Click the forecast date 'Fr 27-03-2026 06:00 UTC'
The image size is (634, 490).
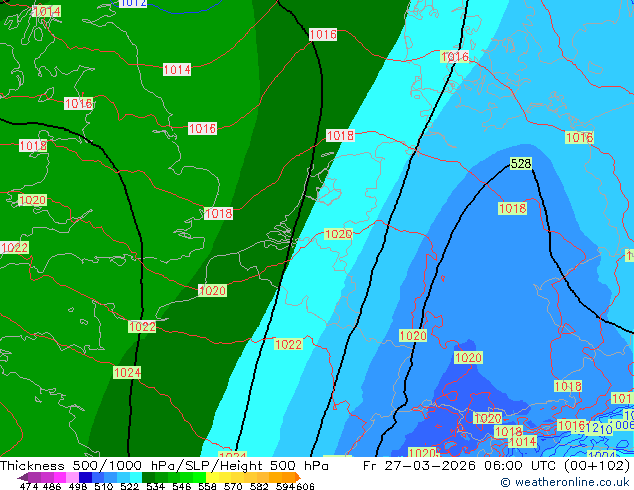[x=461, y=466]
